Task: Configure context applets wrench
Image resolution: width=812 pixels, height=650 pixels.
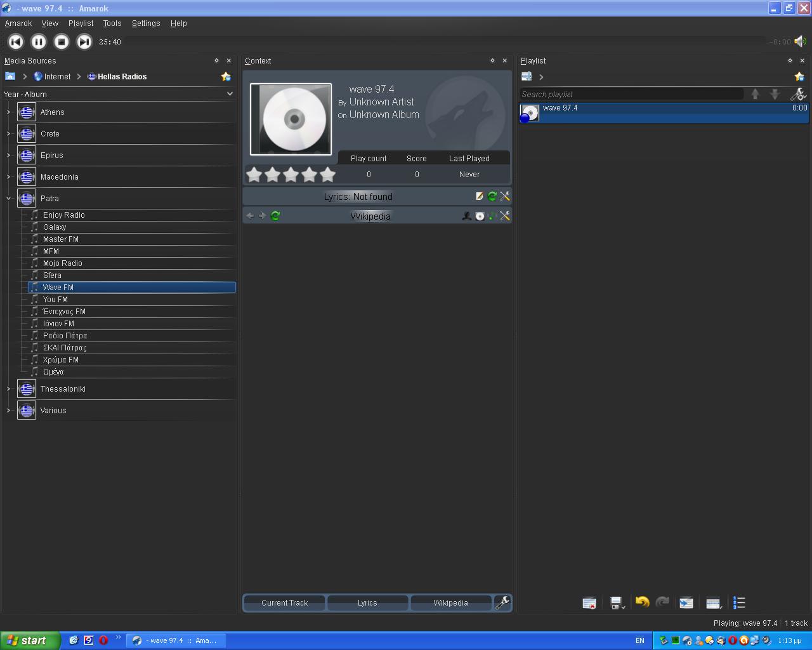Action: click(x=502, y=603)
